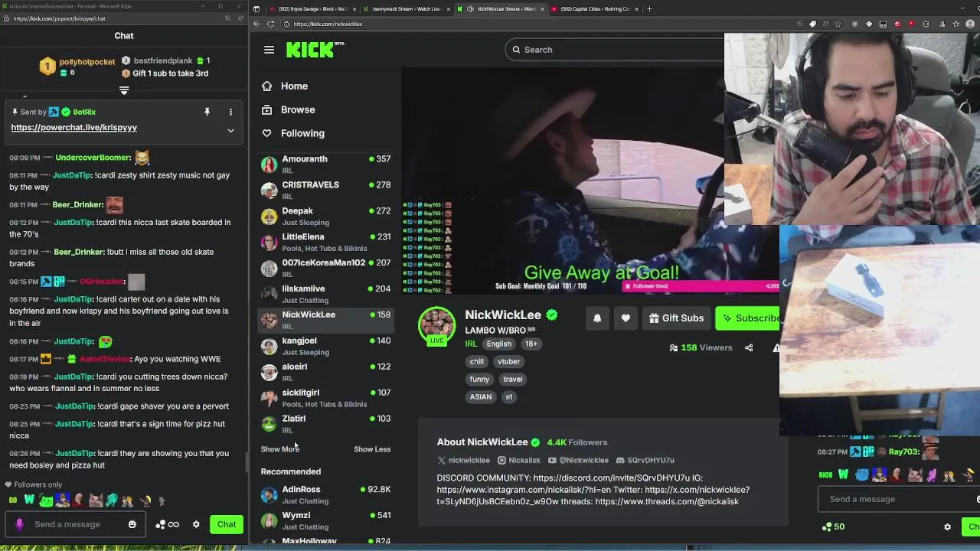The image size is (980, 551).
Task: Open pinned message three-dot options menu
Action: (230, 112)
